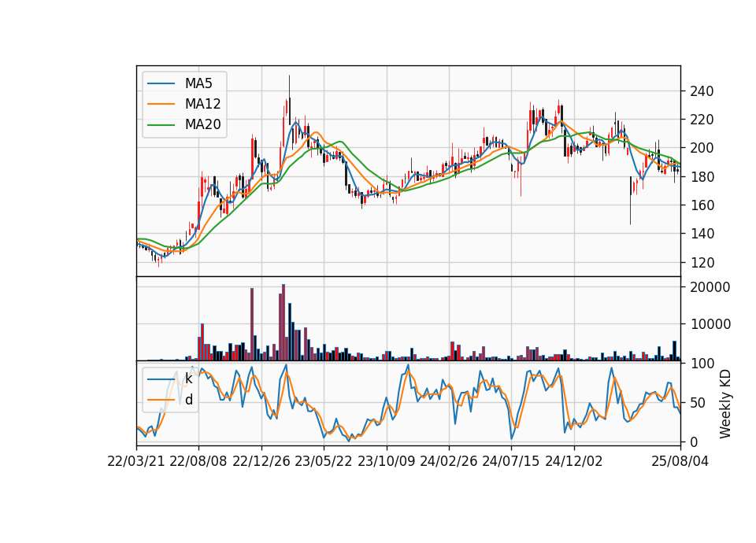Viewport: 756px width, 543px height.
Task: Click the k legend label
Action: pyautogui.click(x=188, y=379)
